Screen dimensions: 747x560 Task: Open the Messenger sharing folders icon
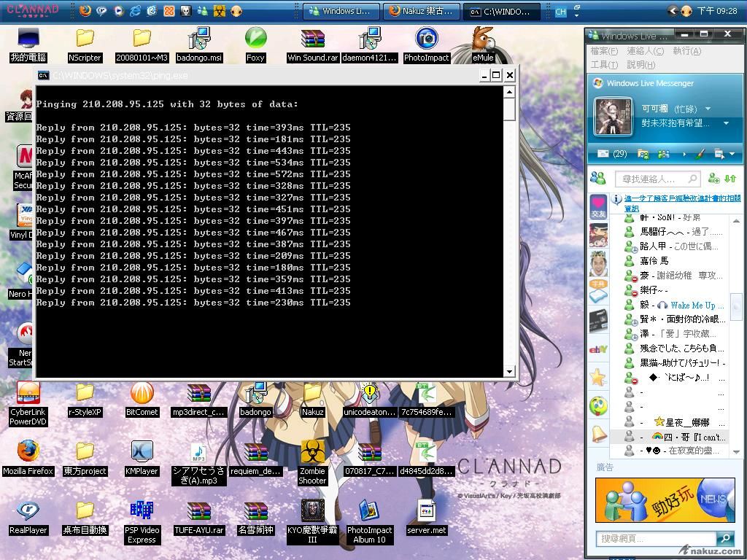click(x=643, y=154)
